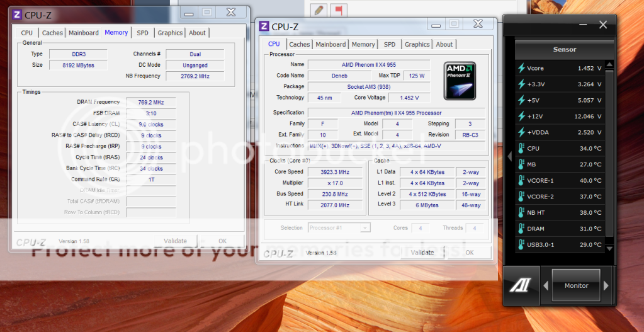Image resolution: width=644 pixels, height=332 pixels.
Task: Click the VCORE-2 thermometer icon
Action: pos(522,197)
